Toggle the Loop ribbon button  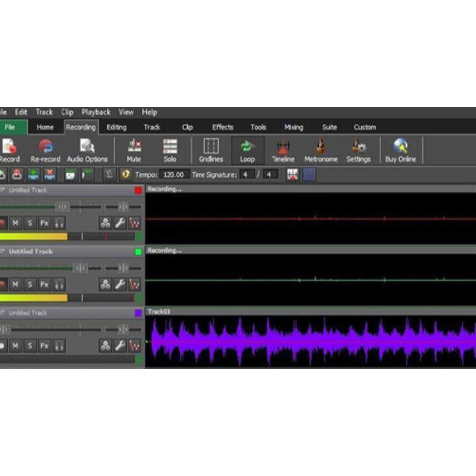(248, 150)
